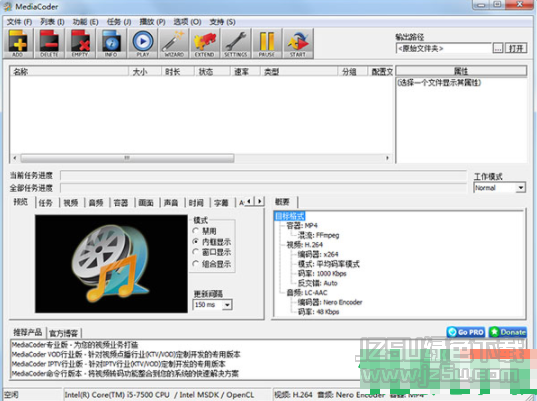This screenshot has height=401, width=537.
Task: Open the 更新间隔 150 ms dropdown
Action: [213, 304]
